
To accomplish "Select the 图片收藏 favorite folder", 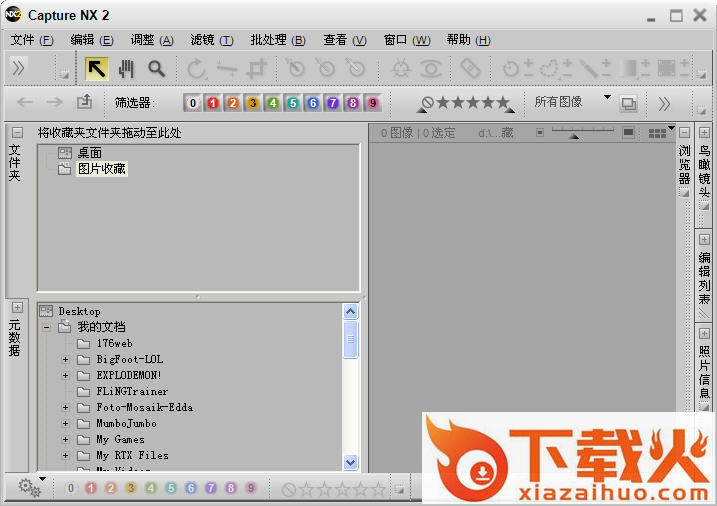I will tap(102, 169).
